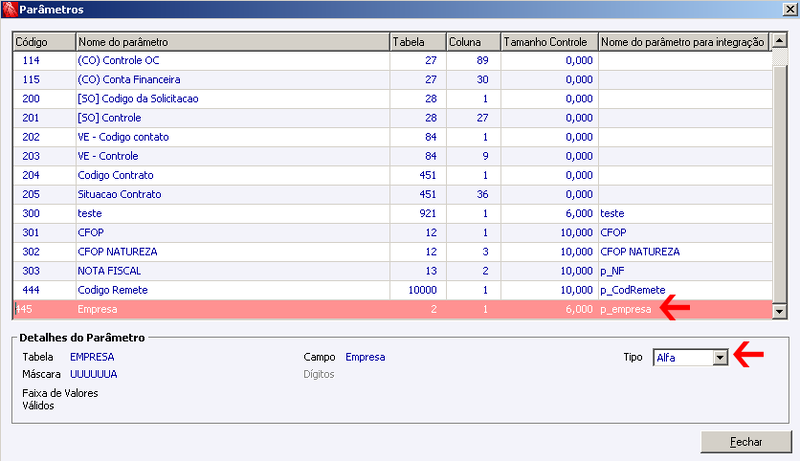Select the parameter name cell 'teste'
800x461 pixels.
[x=233, y=213]
